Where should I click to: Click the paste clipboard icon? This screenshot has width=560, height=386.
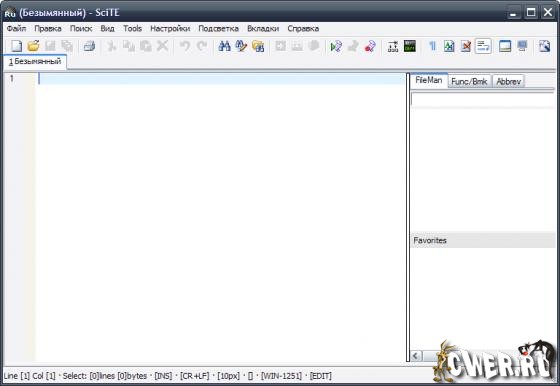(x=145, y=46)
